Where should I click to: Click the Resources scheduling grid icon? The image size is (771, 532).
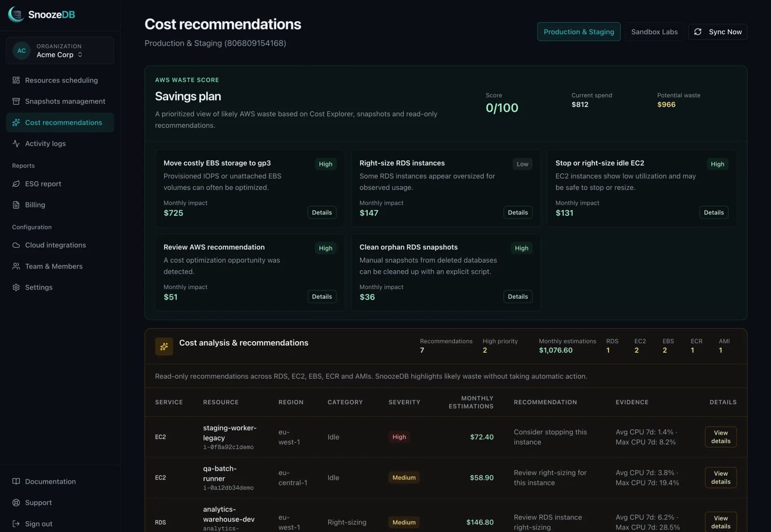point(16,80)
